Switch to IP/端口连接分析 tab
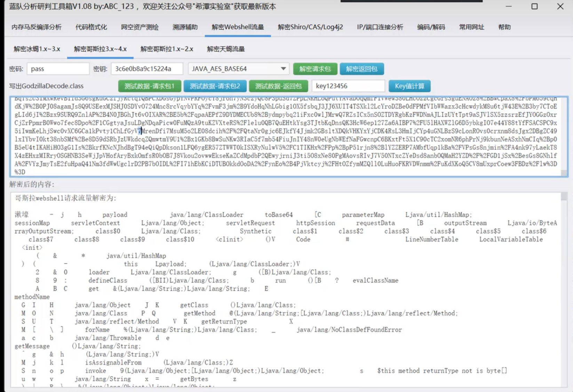The image size is (573, 392). pos(380,27)
